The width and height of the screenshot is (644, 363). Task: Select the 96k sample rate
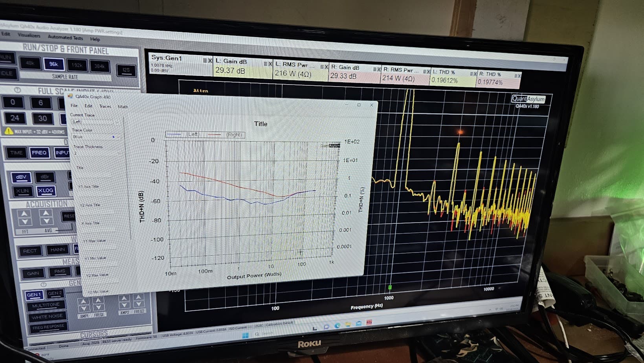[54, 64]
